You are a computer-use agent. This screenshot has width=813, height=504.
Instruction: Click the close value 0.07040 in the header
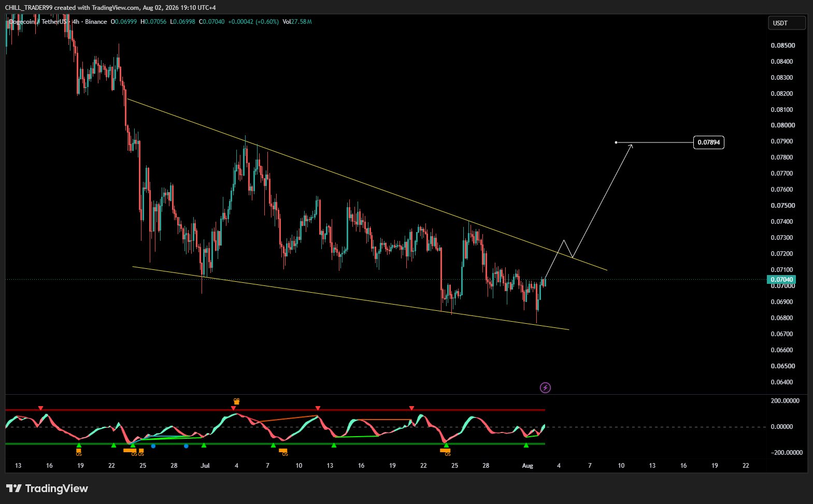click(214, 22)
